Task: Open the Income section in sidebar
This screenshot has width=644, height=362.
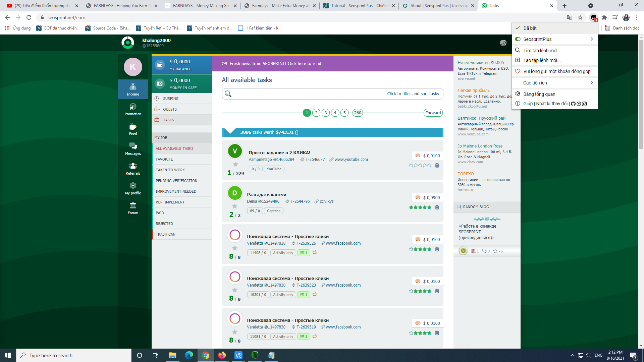Action: 133,89
